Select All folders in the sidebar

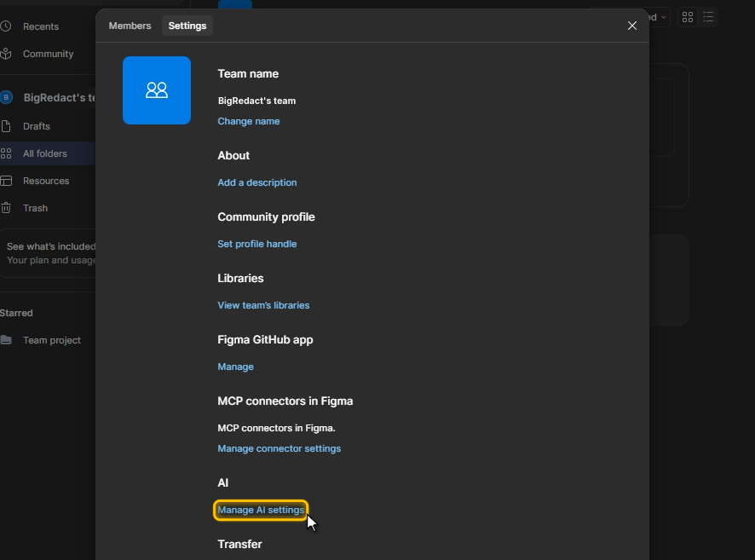[x=45, y=153]
